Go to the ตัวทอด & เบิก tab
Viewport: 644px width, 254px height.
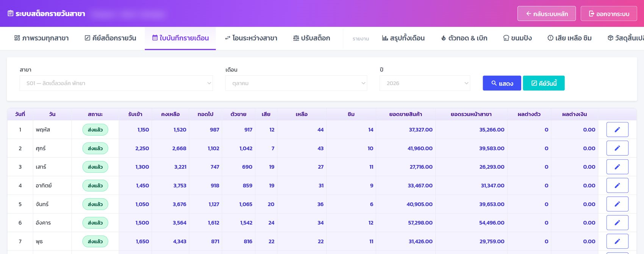[x=464, y=38]
